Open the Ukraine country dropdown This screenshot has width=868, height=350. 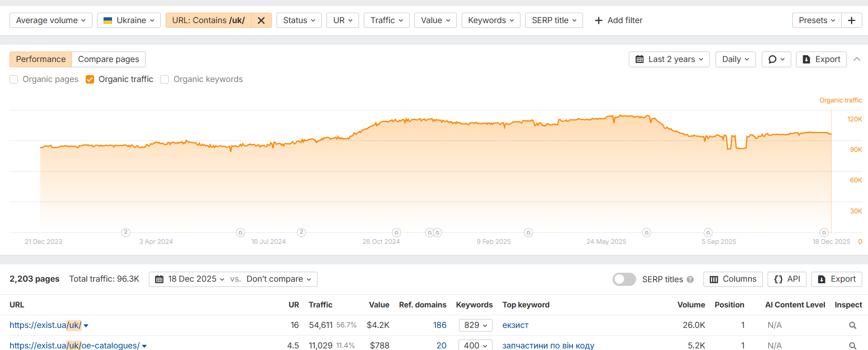(129, 20)
